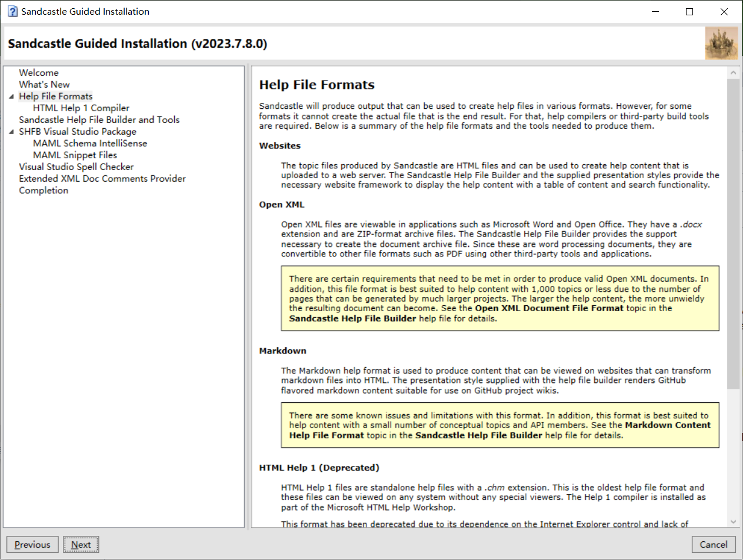743x560 pixels.
Task: Select Visual Studio Spell Checker item
Action: 76,167
